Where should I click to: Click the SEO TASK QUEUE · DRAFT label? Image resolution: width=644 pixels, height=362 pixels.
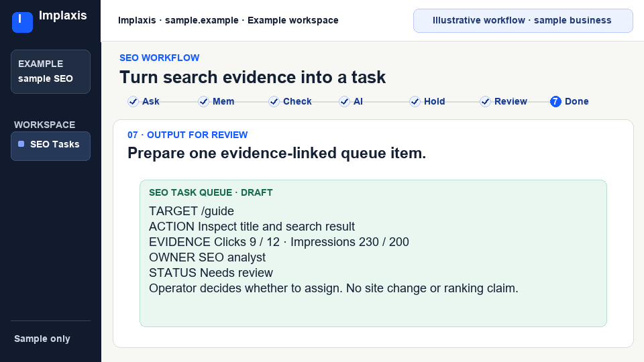point(211,192)
